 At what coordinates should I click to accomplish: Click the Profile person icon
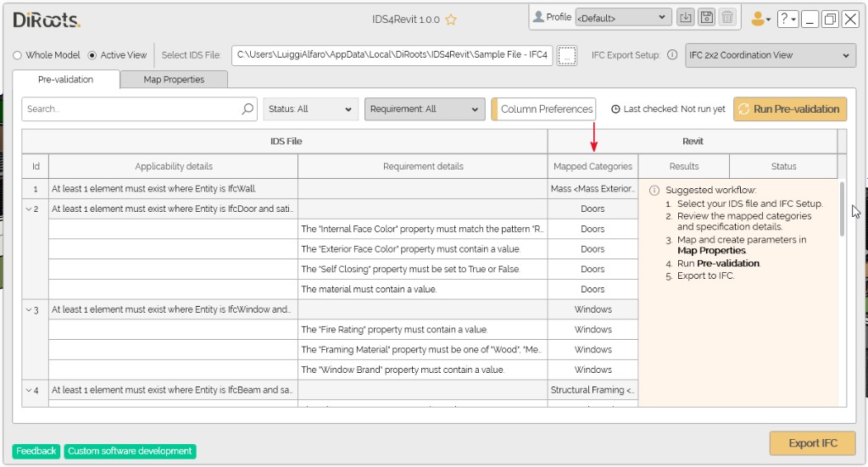538,17
